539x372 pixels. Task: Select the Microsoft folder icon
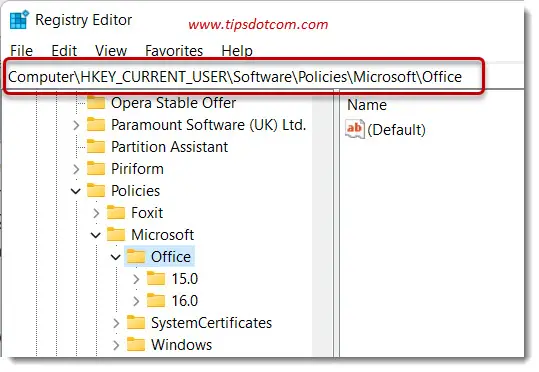116,234
